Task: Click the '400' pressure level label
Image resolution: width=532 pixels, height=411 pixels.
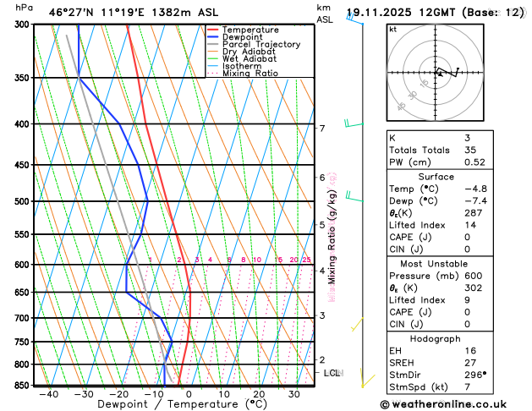Action: 24,124
